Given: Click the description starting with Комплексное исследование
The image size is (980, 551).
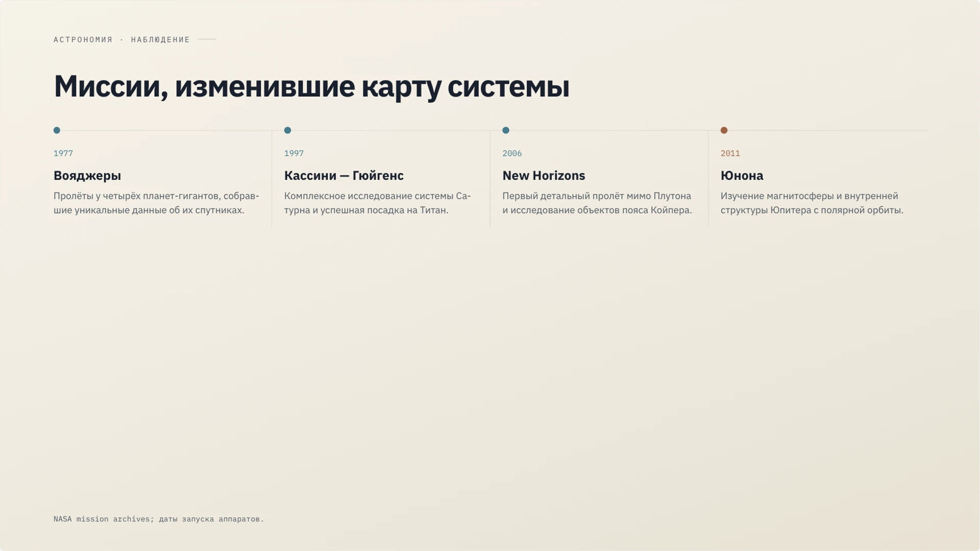Looking at the screenshot, I should tap(378, 203).
